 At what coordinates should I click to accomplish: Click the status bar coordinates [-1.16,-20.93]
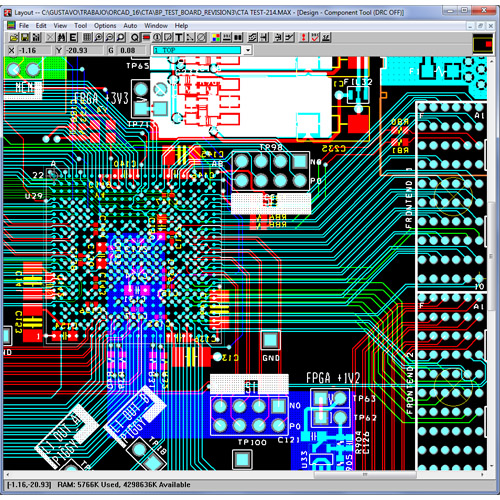pyautogui.click(x=29, y=485)
